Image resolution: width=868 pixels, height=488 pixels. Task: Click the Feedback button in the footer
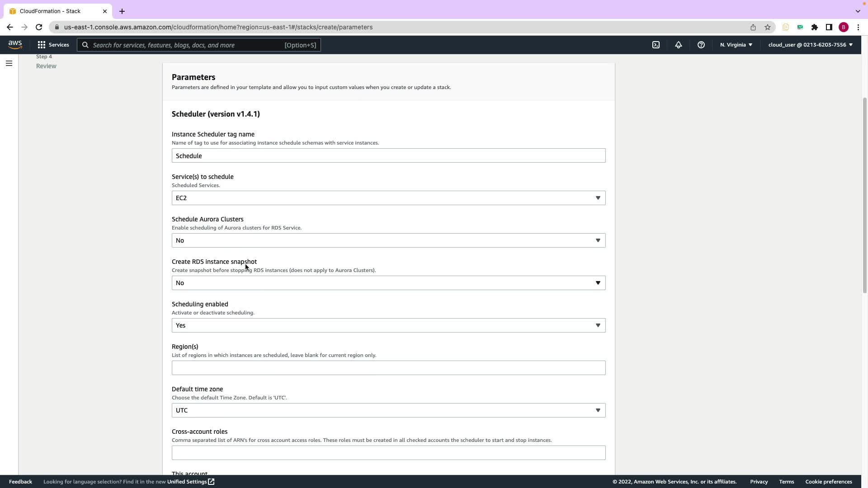click(x=20, y=482)
